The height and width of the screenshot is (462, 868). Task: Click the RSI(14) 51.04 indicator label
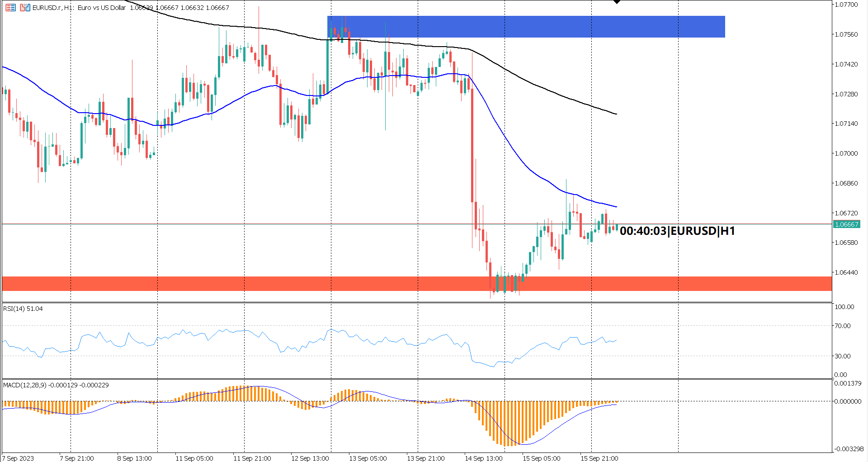[x=23, y=309]
